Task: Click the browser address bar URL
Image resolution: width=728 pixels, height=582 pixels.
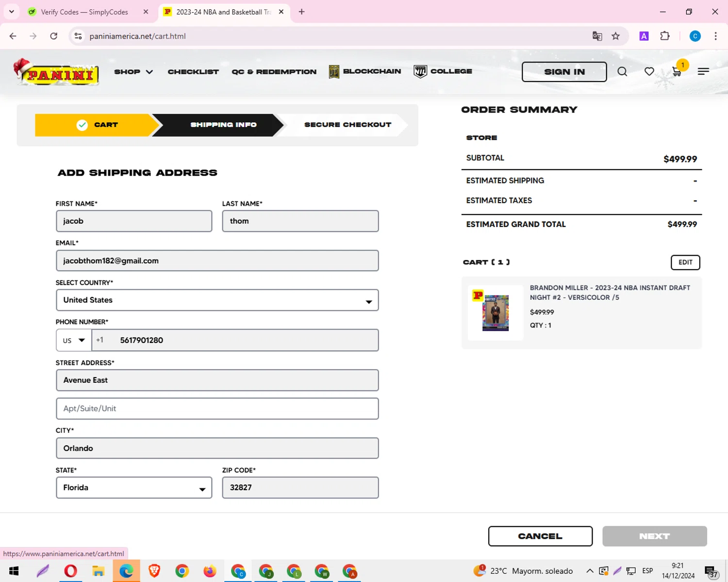Action: tap(137, 36)
